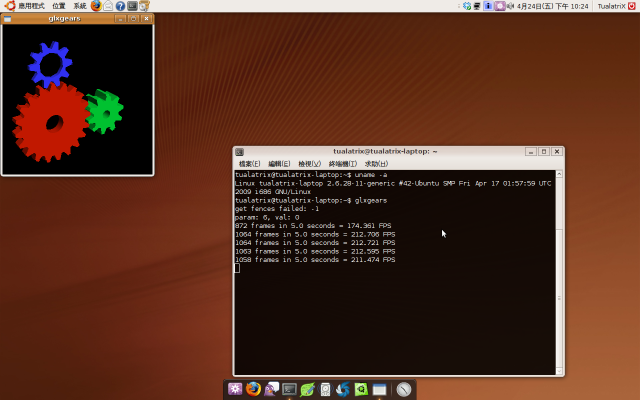The width and height of the screenshot is (640, 400).
Task: Click the TualatriX user name button
Action: [611, 6]
